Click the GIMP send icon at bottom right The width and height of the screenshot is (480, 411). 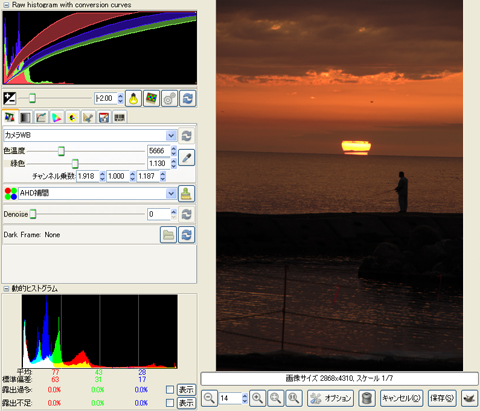(x=469, y=398)
